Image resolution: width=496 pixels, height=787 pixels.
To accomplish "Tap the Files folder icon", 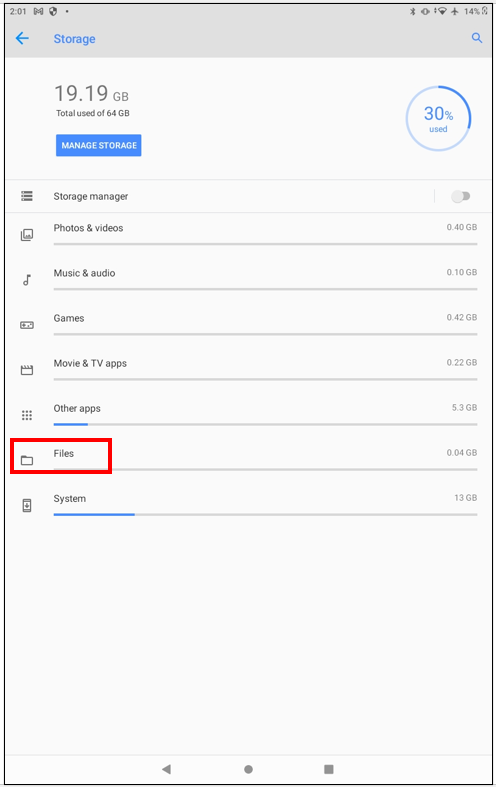I will [x=27, y=460].
